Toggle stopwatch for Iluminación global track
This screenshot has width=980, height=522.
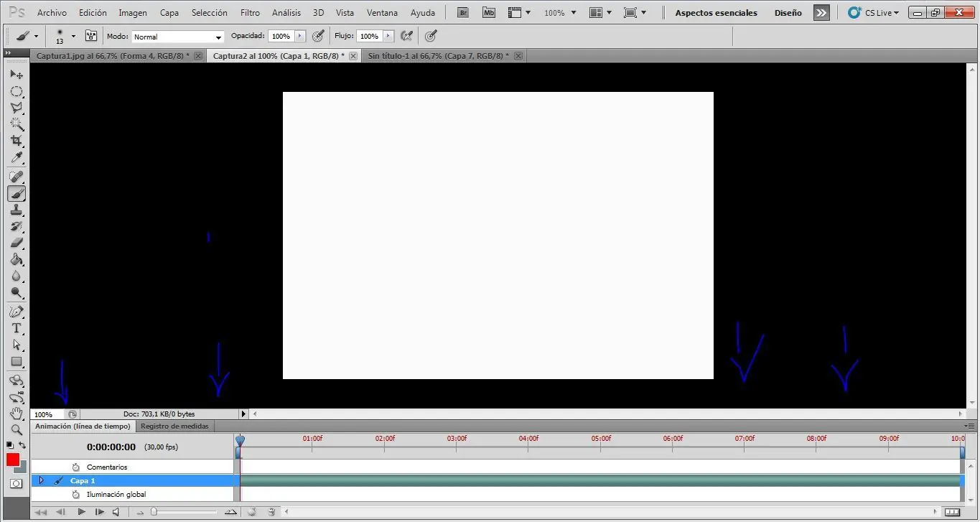(x=75, y=494)
